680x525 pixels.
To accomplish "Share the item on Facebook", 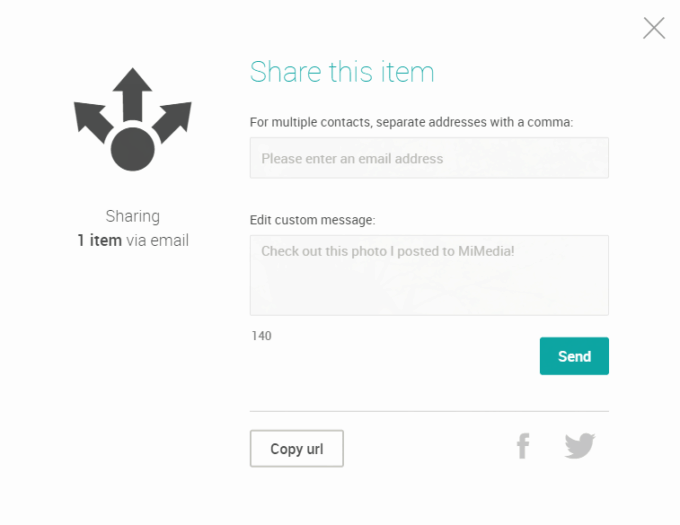I will click(522, 446).
